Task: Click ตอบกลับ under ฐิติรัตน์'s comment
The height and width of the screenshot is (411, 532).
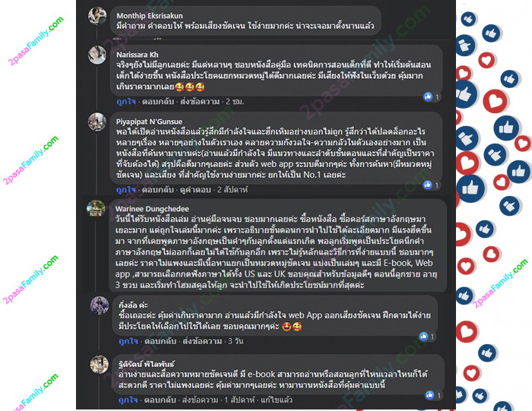Action: tap(160, 400)
